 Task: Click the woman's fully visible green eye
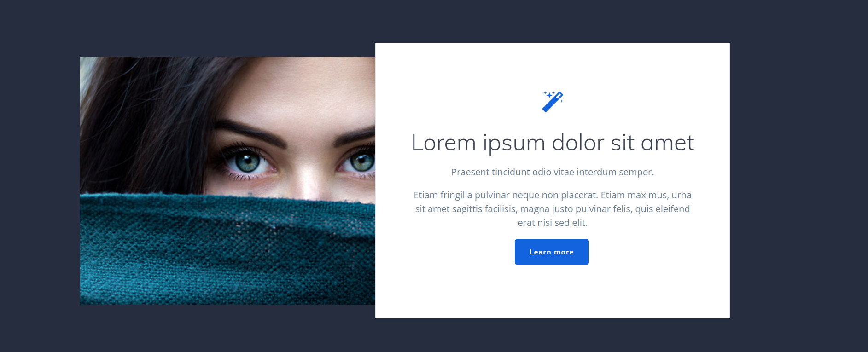point(249,162)
